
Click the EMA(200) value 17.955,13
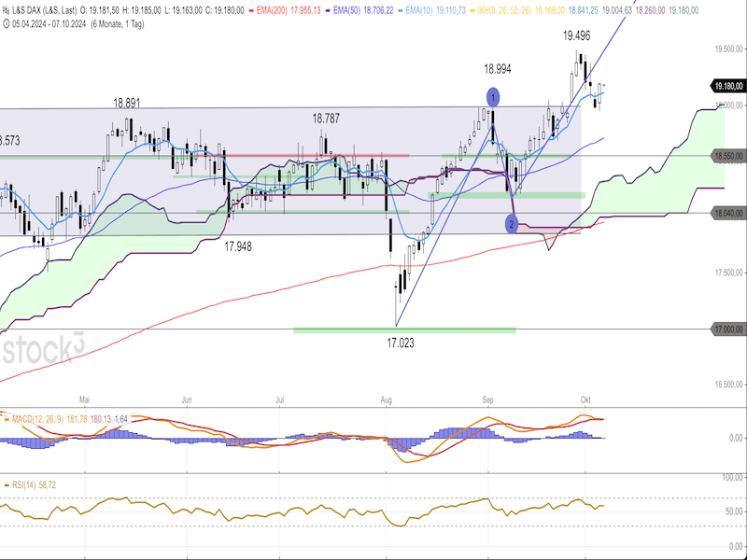(305, 10)
